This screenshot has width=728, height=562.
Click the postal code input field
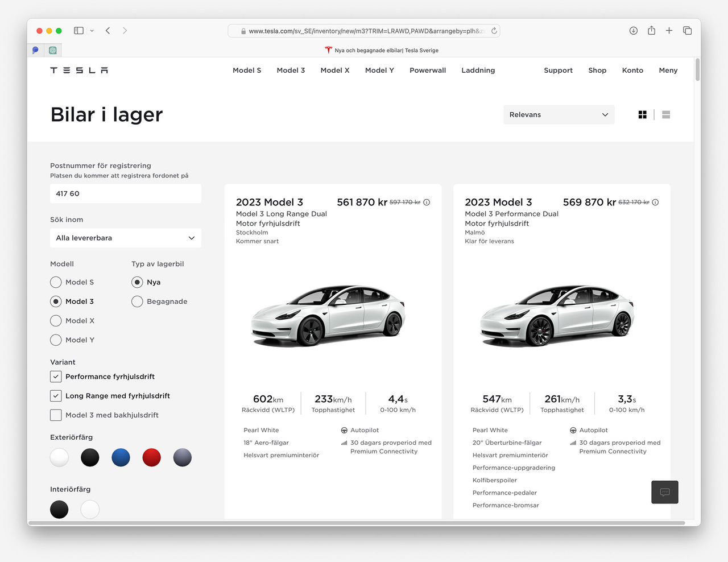click(x=125, y=193)
